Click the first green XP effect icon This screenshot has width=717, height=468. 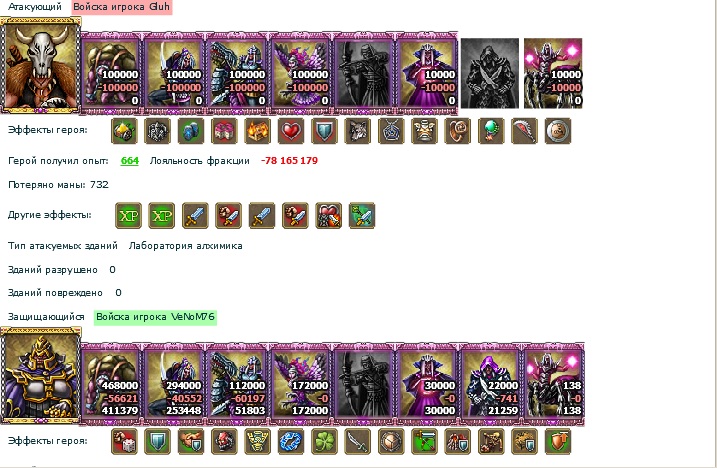[x=128, y=215]
